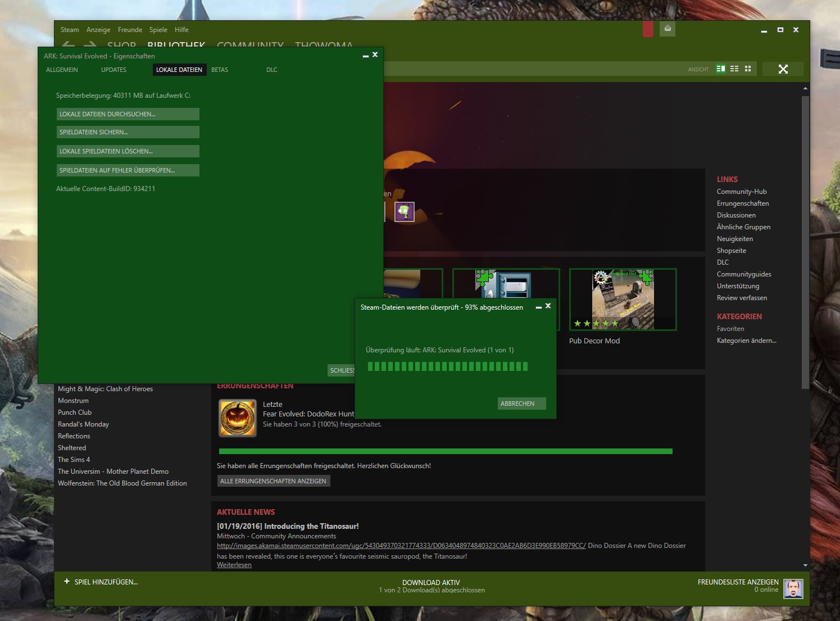Click the friend's purple avatar icon
The image size is (840, 621).
tap(405, 212)
